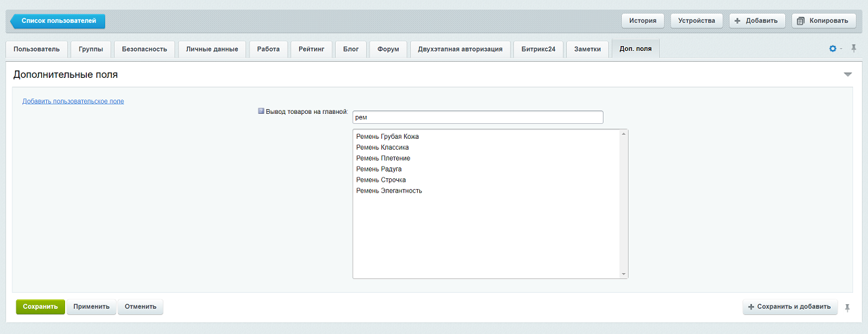The image size is (868, 334).
Task: Select 'Ремень Радуга' from the list
Action: [378, 169]
